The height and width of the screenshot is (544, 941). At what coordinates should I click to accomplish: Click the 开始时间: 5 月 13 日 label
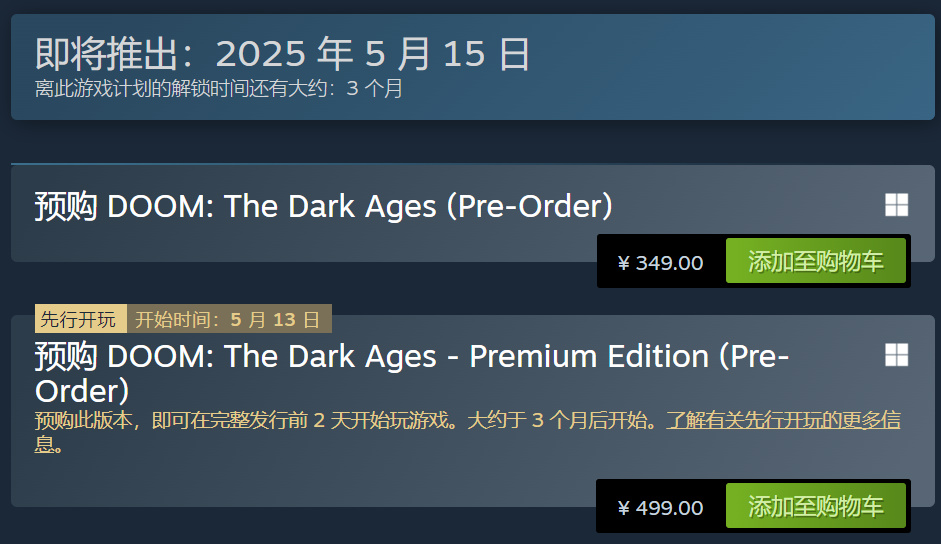(x=229, y=319)
